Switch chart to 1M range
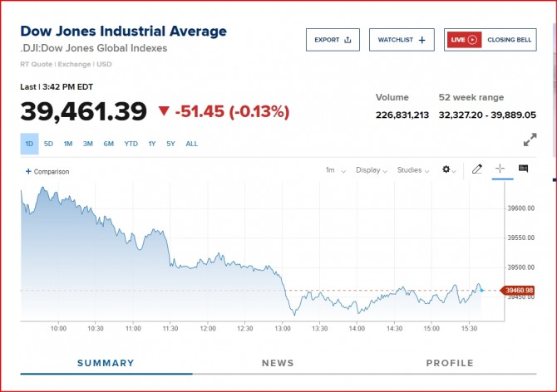Image resolution: width=557 pixels, height=392 pixels. point(68,144)
